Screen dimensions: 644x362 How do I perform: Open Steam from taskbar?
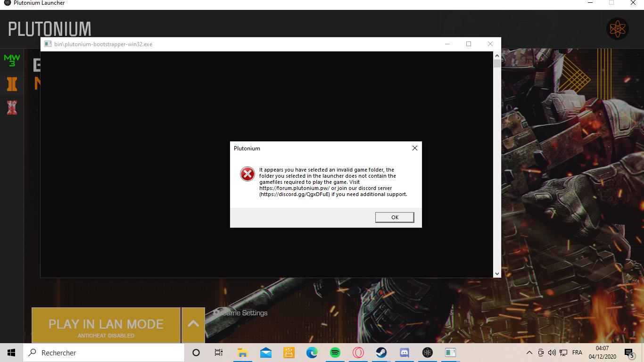381,353
